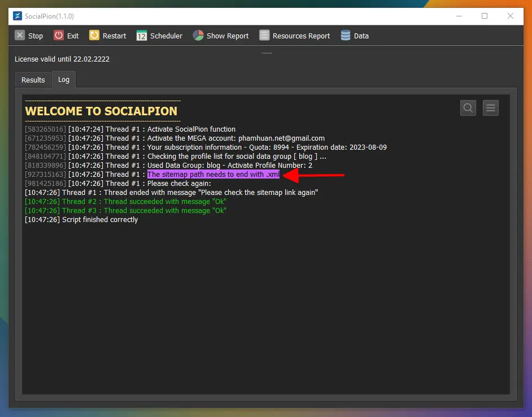Click the log line about the MEGA account email
The height and width of the screenshot is (417, 532).
point(175,138)
